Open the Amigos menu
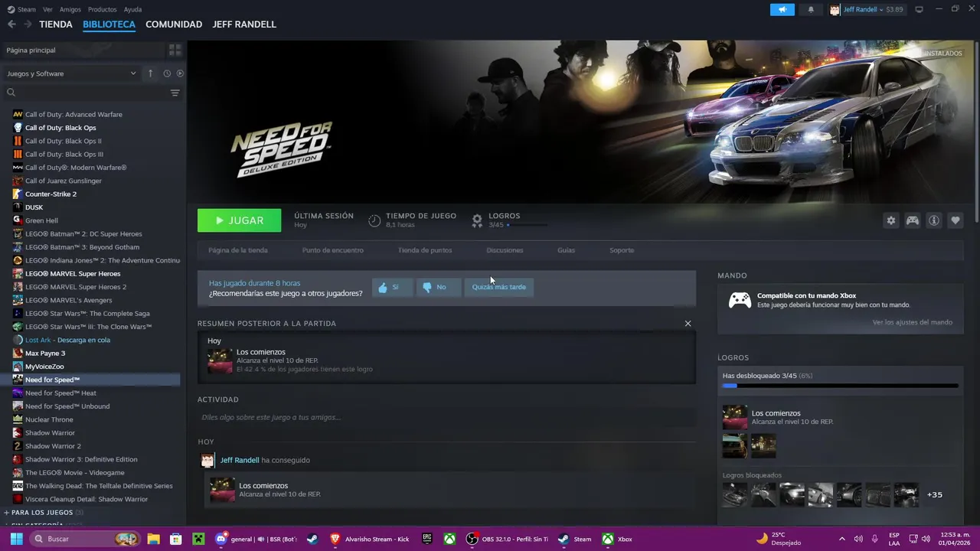Image resolution: width=980 pixels, height=551 pixels. 70,10
